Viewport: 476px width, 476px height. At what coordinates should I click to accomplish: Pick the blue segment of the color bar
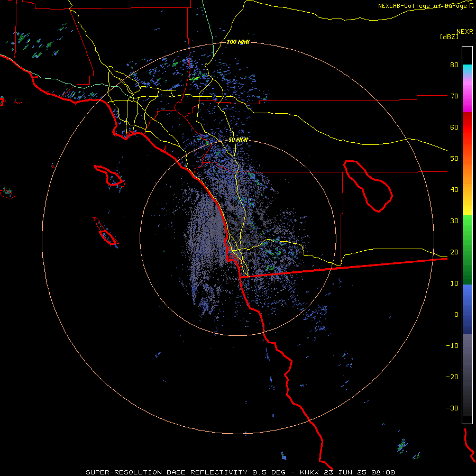tap(467, 309)
